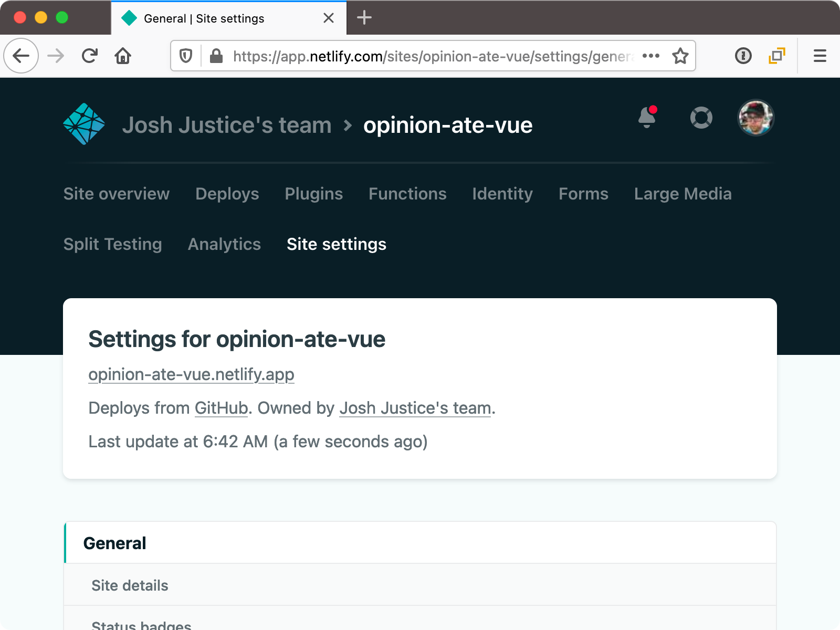Go to the browser home page
Screen dimensions: 840x630
123,56
